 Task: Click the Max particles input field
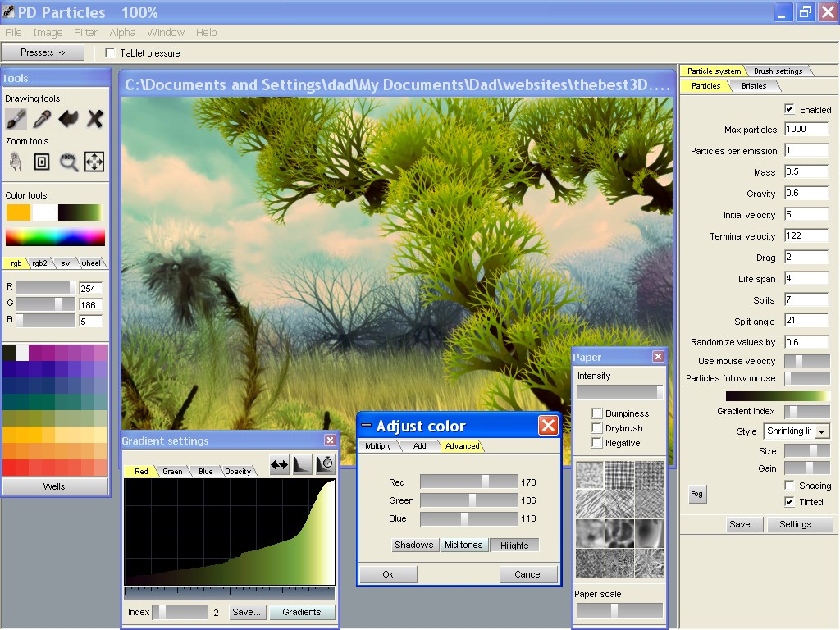point(806,129)
